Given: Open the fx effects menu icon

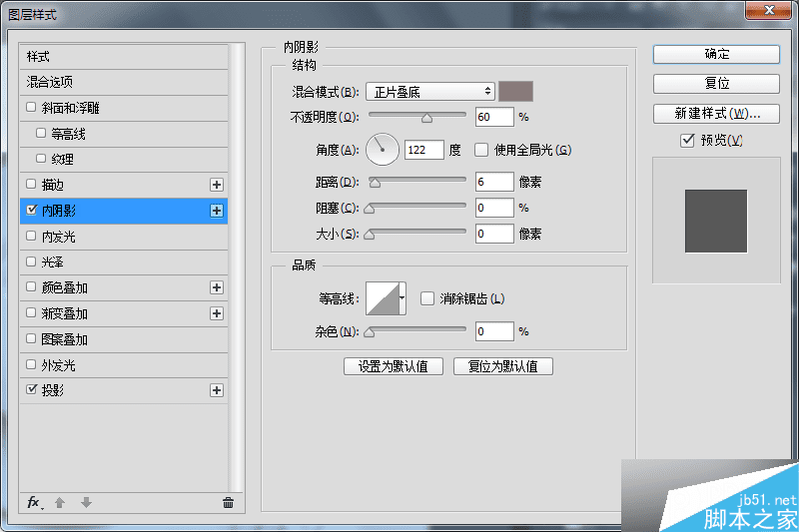Looking at the screenshot, I should point(35,503).
